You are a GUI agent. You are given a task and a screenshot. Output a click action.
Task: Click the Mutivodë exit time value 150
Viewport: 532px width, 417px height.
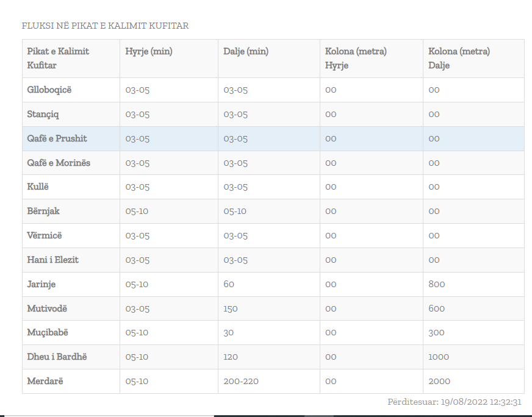[x=231, y=308]
